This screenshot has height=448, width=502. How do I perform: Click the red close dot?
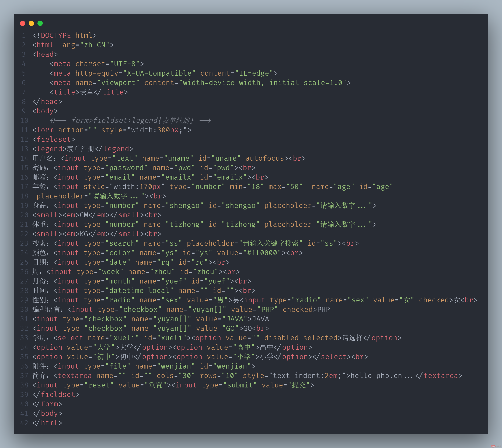coord(23,23)
